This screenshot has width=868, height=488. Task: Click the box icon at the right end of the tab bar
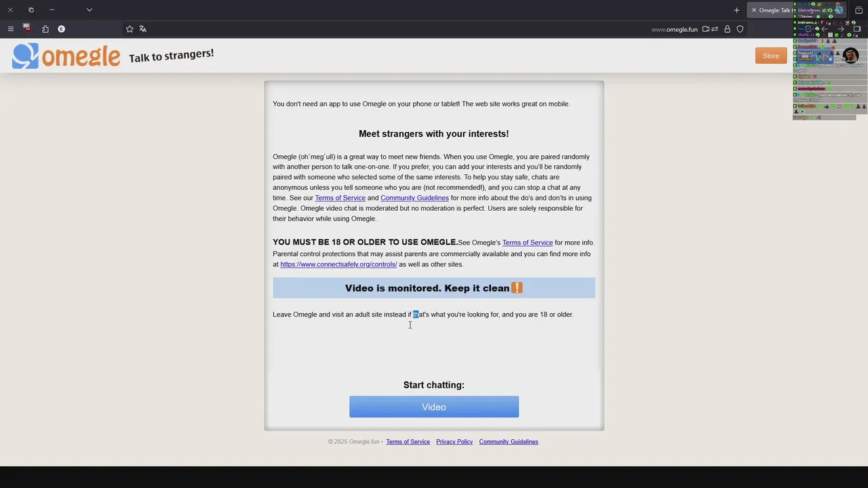[859, 10]
